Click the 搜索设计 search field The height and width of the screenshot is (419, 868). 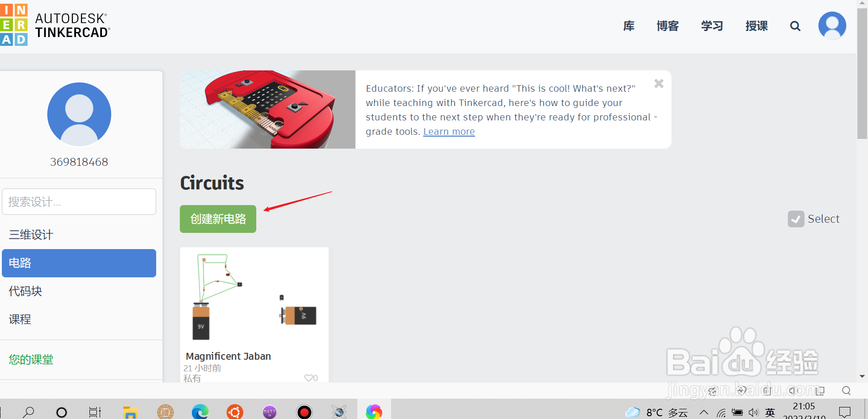pyautogui.click(x=79, y=201)
